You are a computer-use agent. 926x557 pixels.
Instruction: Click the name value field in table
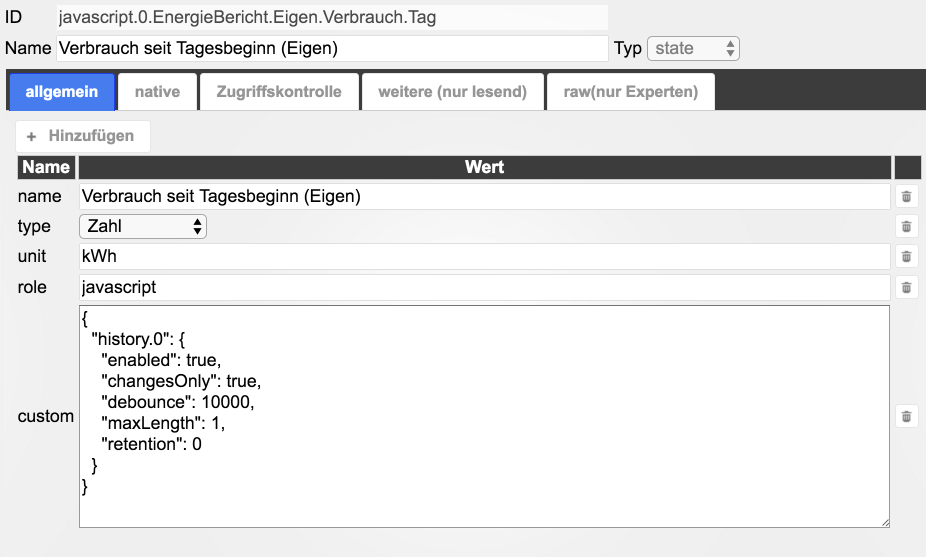[484, 197]
